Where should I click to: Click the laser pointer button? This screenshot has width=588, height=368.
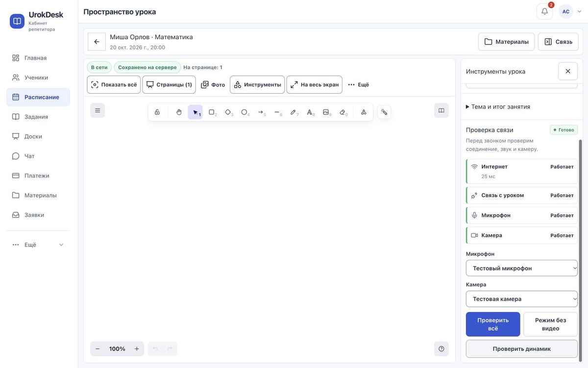[x=384, y=112]
